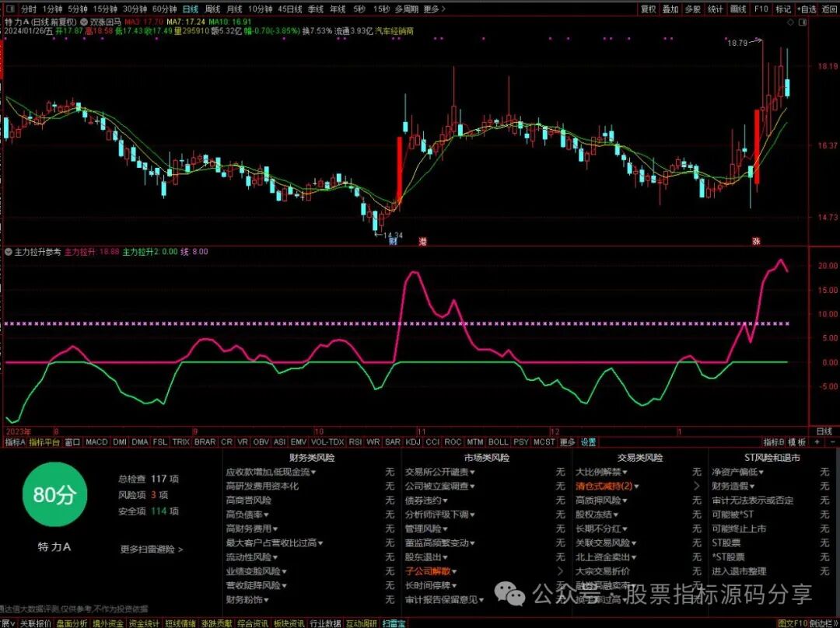
Task: Open 更多 indicators in indicator bar
Action: tap(567, 442)
